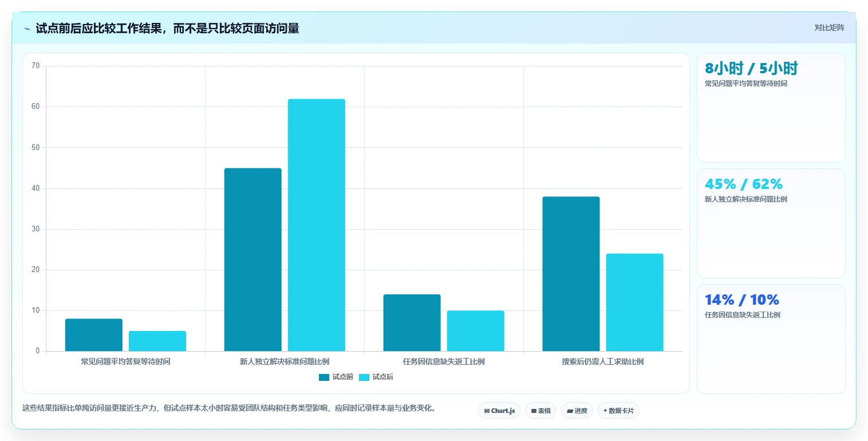Click the y-axis tick value 50
Screen dimensions: 868x441
35,147
